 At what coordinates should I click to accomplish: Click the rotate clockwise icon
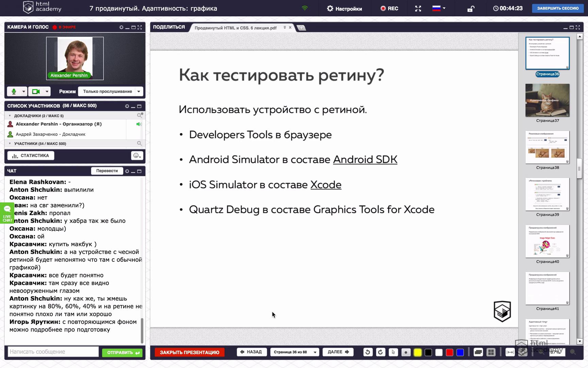point(380,352)
